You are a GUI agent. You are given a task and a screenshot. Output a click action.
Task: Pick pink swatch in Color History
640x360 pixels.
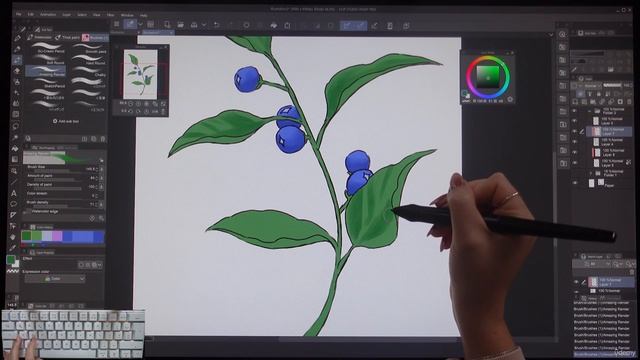click(57, 236)
